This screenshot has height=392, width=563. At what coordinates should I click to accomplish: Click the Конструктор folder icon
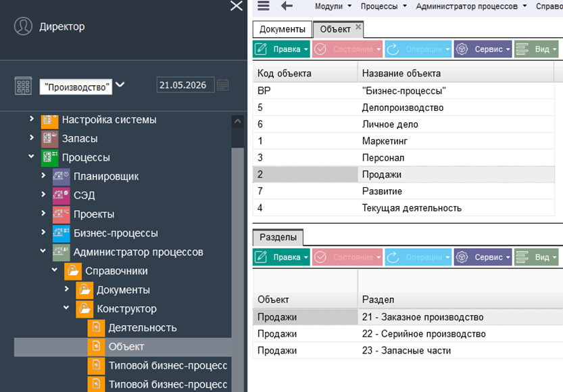point(84,309)
